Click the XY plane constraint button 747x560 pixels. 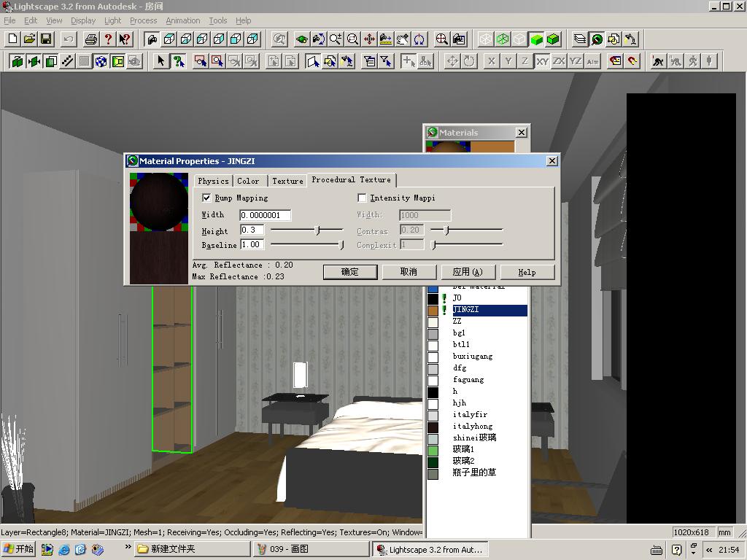click(542, 61)
